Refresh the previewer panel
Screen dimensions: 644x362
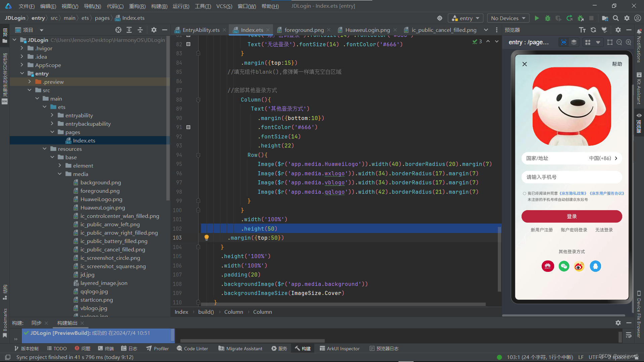(x=593, y=30)
